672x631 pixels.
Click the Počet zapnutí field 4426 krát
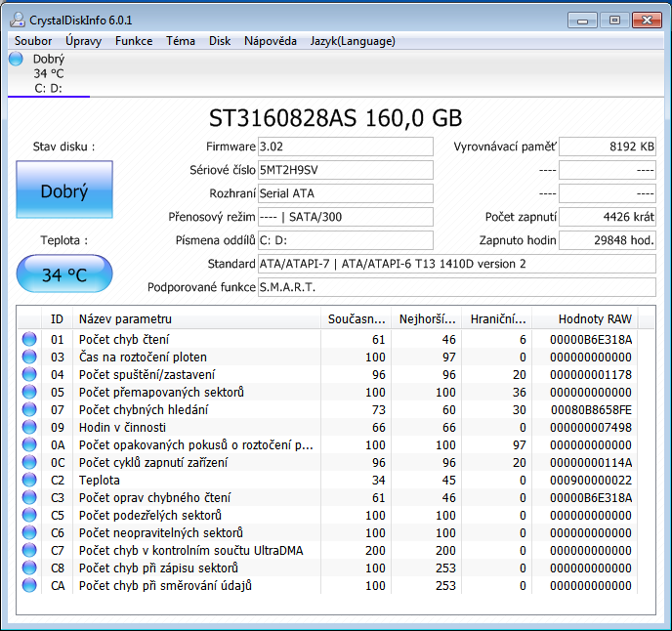tap(608, 217)
